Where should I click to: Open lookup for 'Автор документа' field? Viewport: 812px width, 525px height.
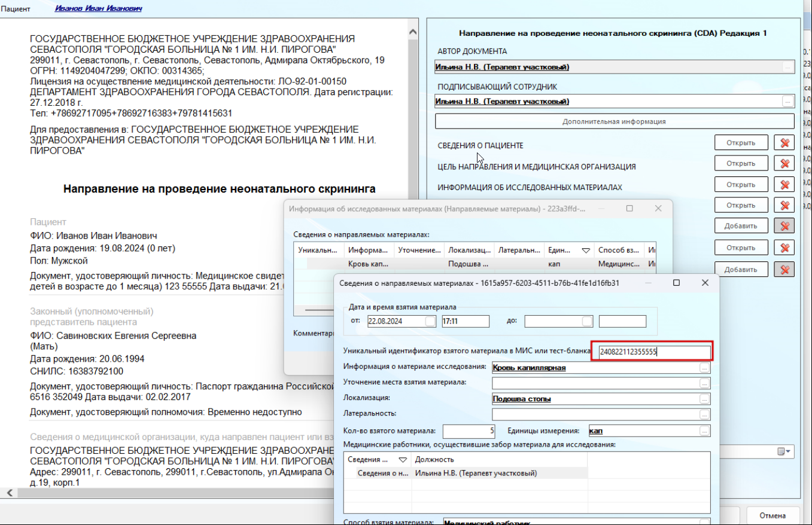tap(787, 68)
